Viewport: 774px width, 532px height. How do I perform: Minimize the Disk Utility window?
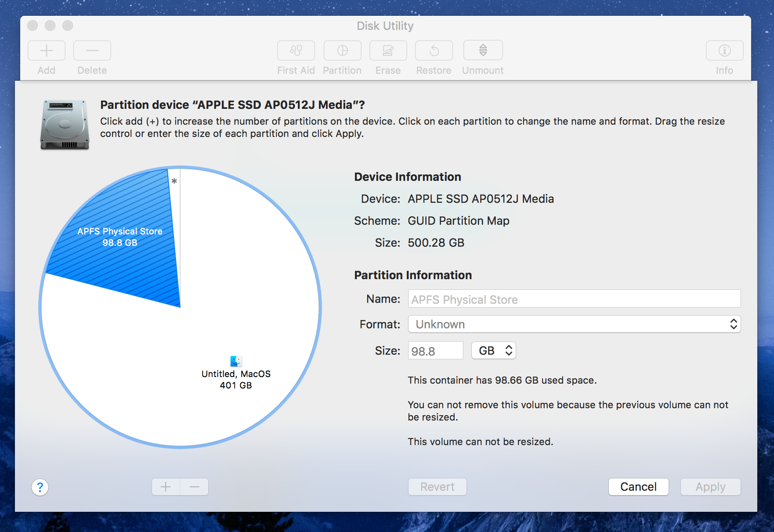[x=50, y=25]
